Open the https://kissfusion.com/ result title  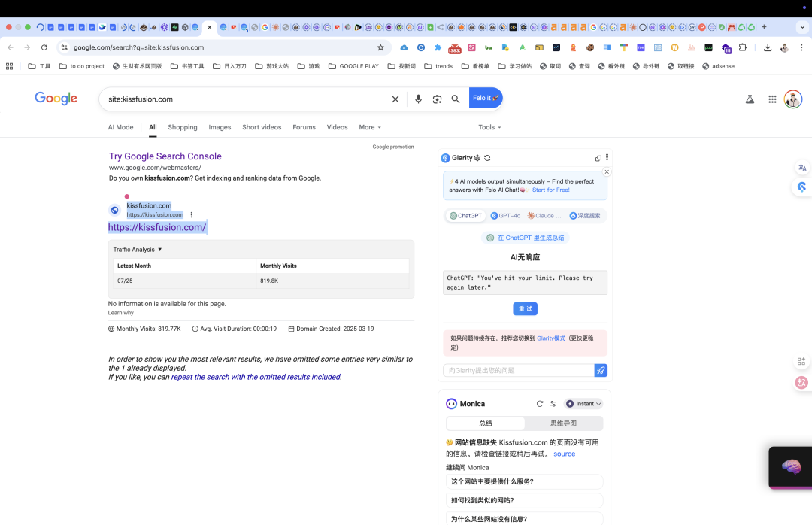coord(157,227)
